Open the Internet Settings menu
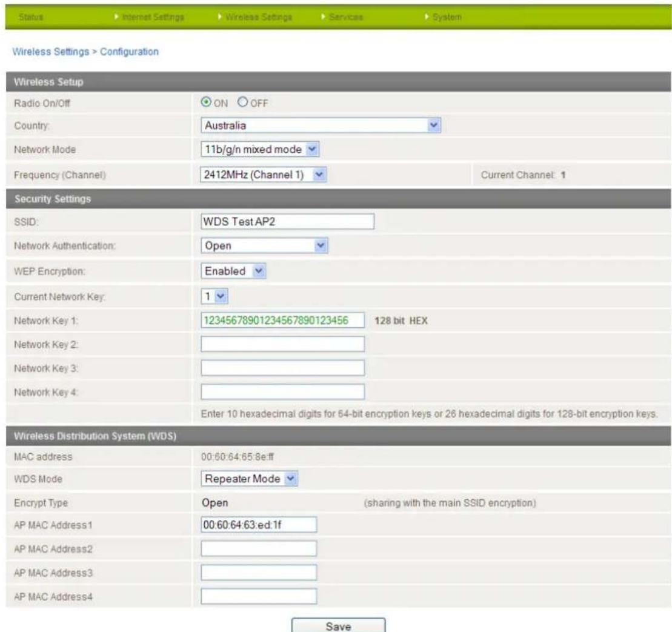The height and width of the screenshot is (632, 672). (x=153, y=17)
